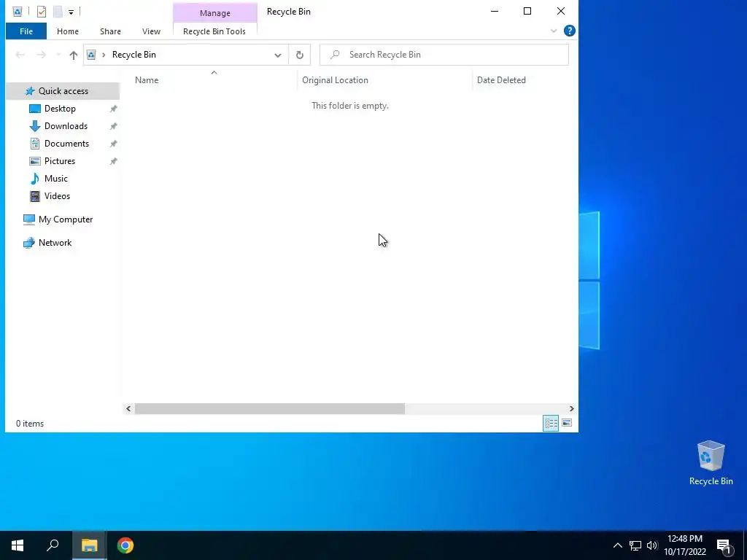The width and height of the screenshot is (747, 560).
Task: Refresh the Recycle Bin view
Action: pos(300,55)
